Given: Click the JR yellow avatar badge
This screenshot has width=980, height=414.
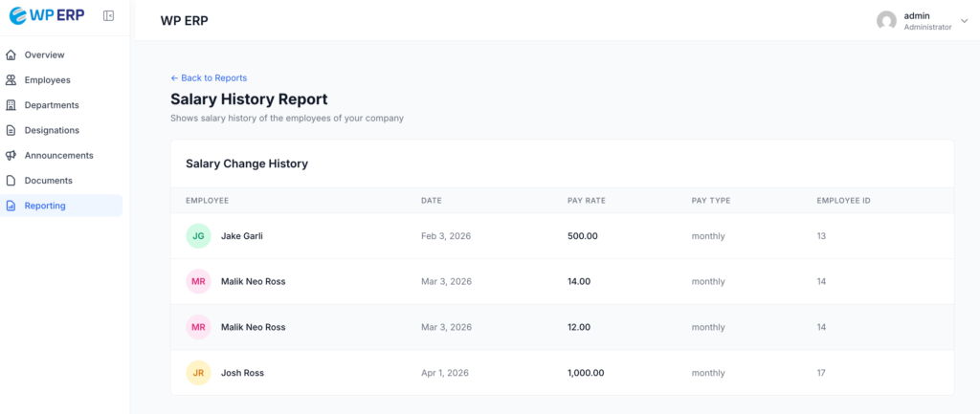Looking at the screenshot, I should [198, 373].
